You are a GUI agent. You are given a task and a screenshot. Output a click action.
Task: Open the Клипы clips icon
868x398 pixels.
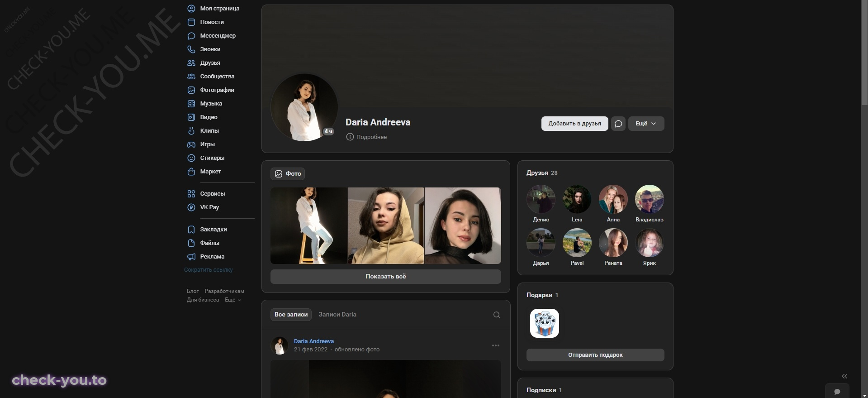pos(191,131)
